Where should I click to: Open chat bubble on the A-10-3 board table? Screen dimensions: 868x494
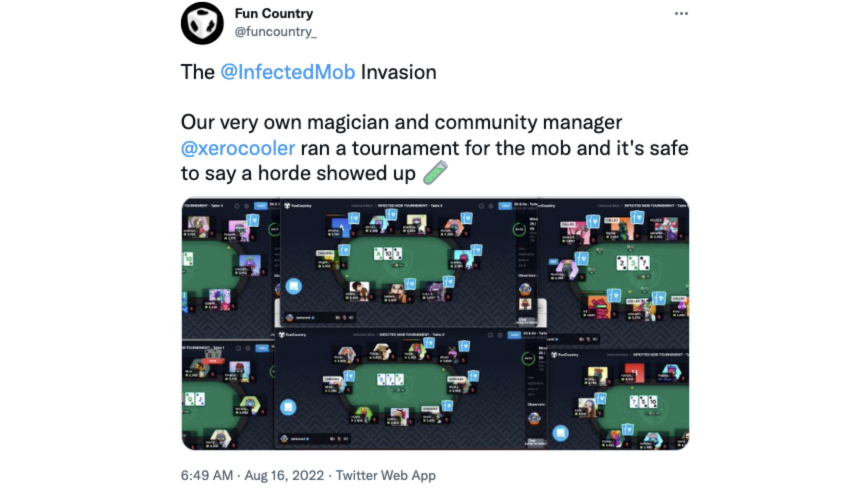tap(293, 286)
